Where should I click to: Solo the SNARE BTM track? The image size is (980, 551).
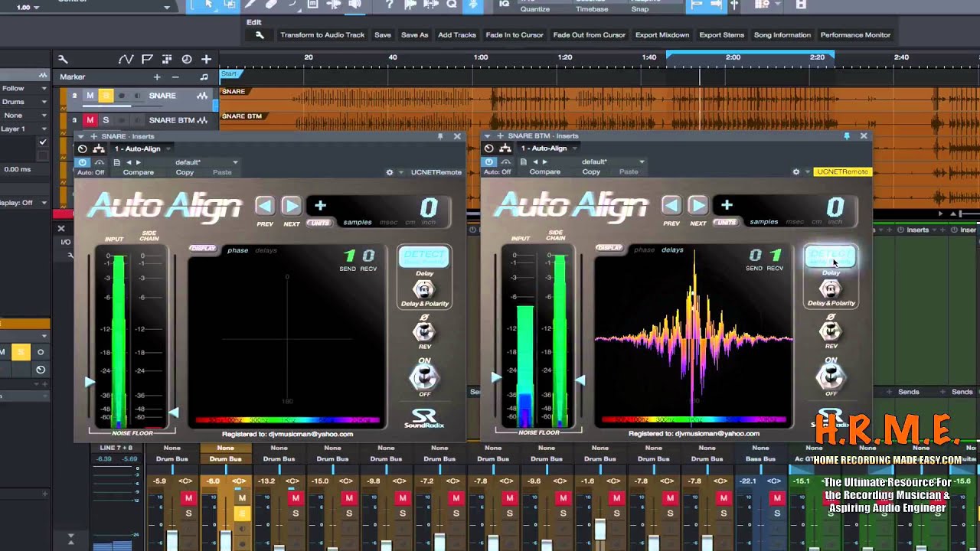[106, 120]
